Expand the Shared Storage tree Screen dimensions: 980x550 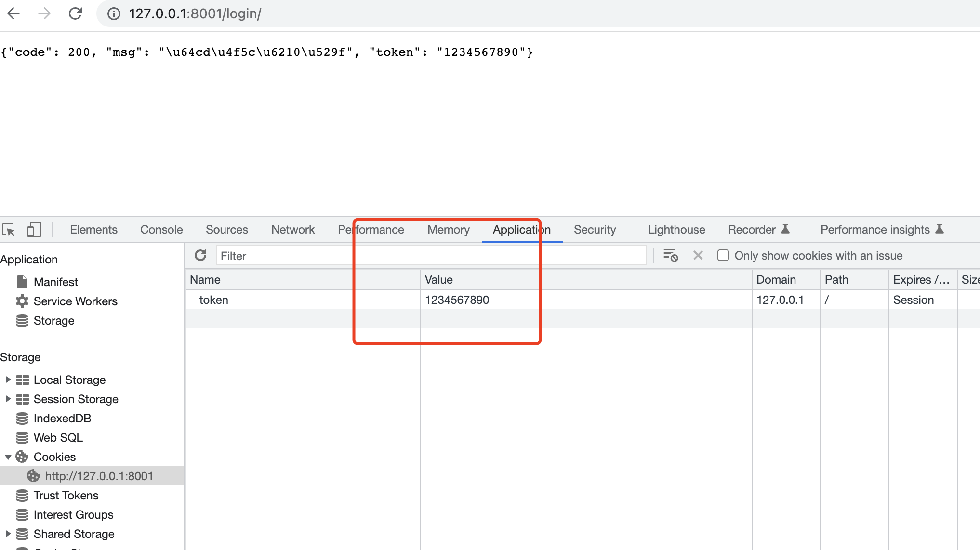[7, 534]
